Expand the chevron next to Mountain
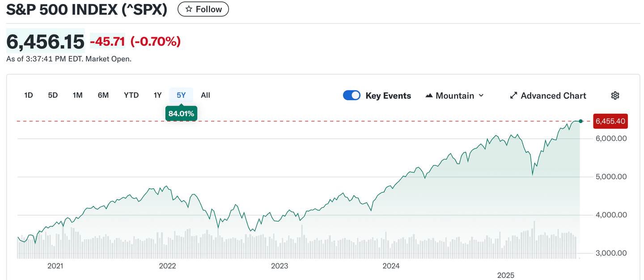The height and width of the screenshot is (280, 644). pos(481,95)
